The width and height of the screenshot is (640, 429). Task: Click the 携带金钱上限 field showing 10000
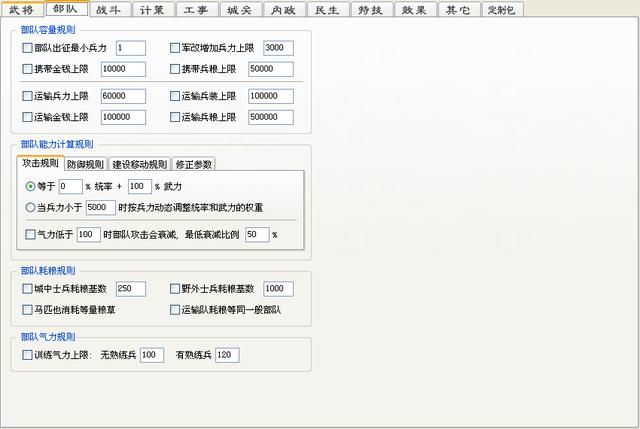coord(123,69)
